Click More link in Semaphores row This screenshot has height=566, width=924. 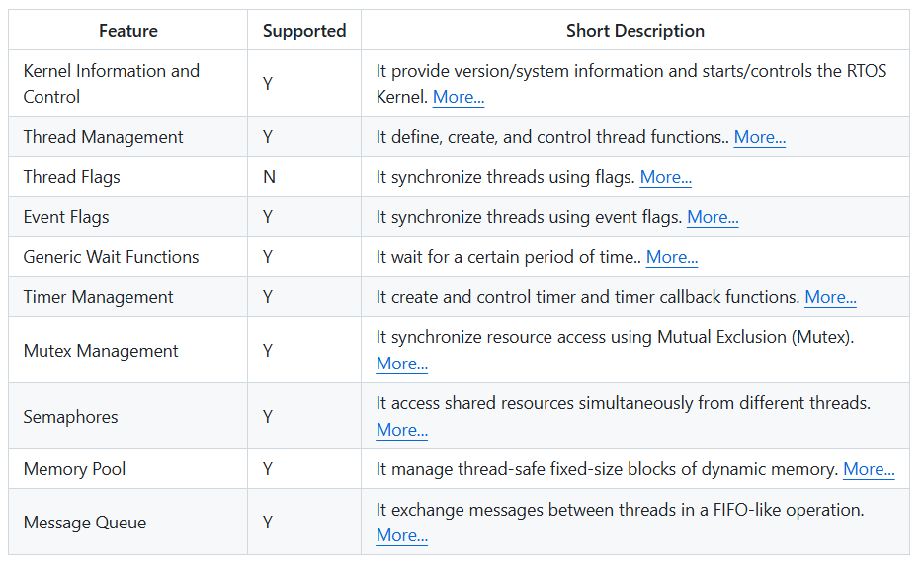402,430
